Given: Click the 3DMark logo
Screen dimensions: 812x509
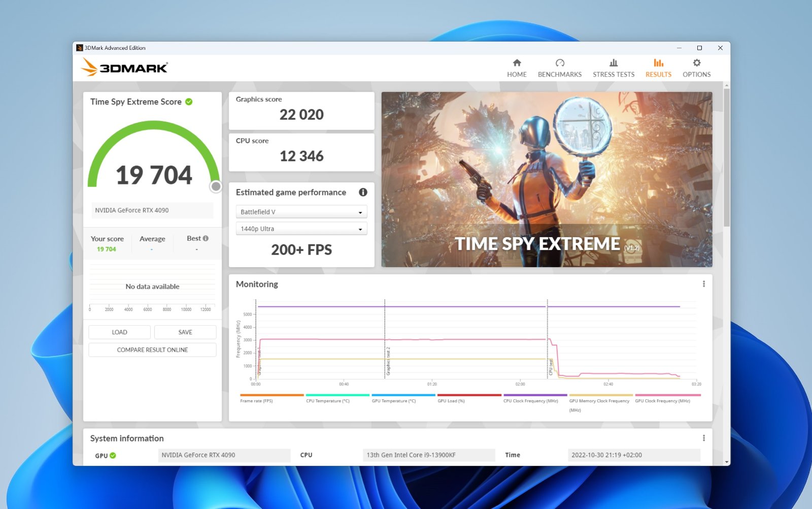Looking at the screenshot, I should (x=124, y=68).
